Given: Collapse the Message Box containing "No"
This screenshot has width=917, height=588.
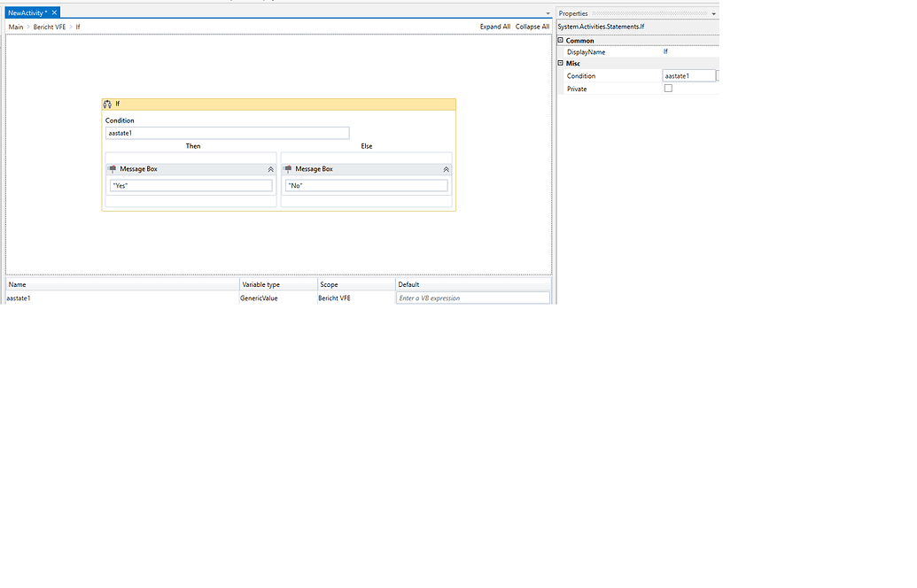Looking at the screenshot, I should [446, 168].
